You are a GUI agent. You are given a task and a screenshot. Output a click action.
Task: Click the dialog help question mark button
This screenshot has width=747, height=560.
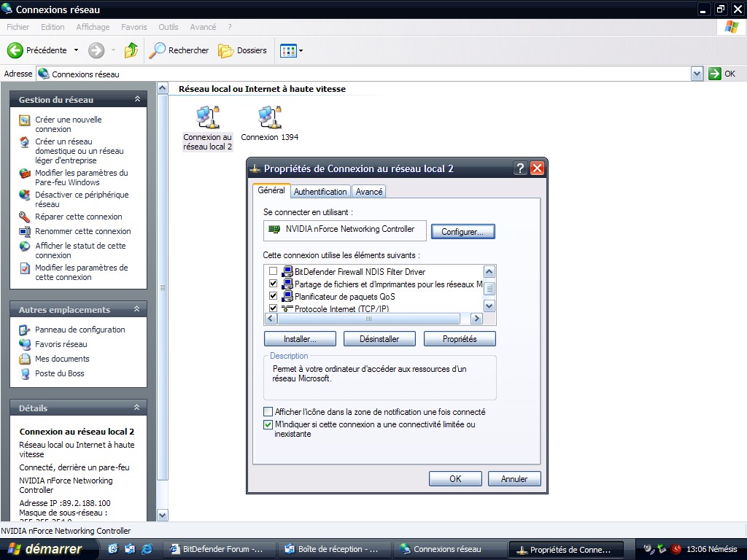pos(520,168)
